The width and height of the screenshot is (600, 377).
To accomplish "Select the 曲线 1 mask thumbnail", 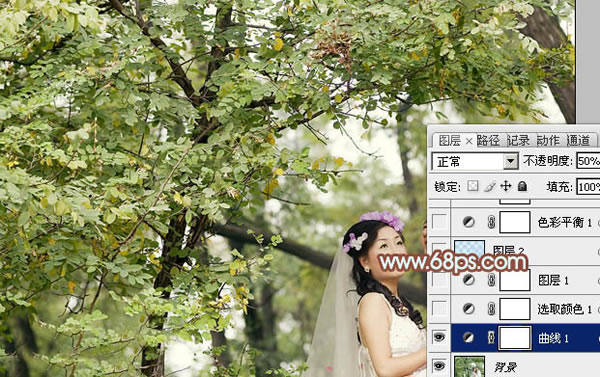I will (515, 338).
